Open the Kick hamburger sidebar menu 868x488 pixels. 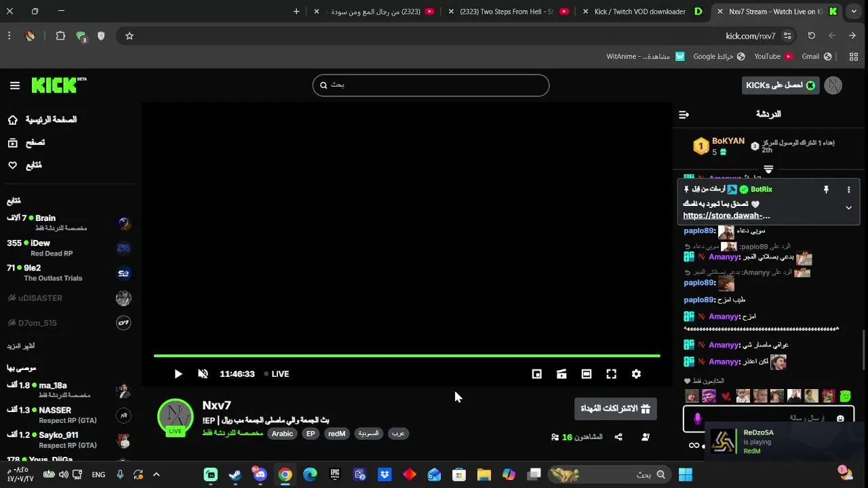(15, 85)
